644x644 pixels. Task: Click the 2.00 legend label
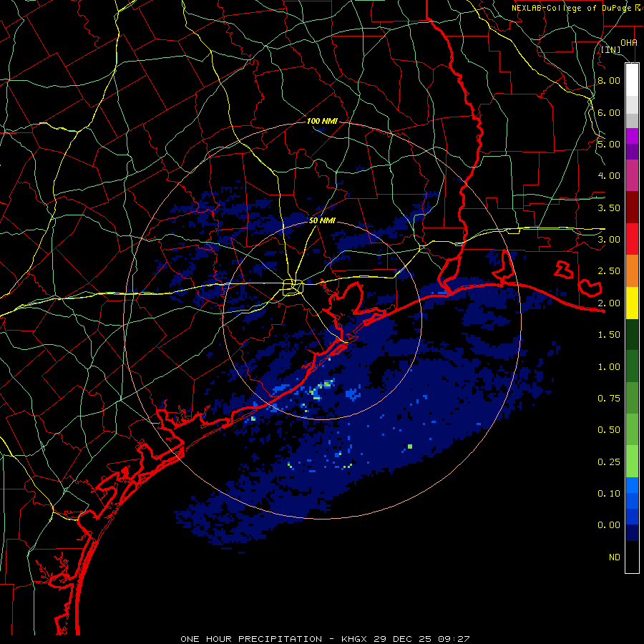[609, 303]
